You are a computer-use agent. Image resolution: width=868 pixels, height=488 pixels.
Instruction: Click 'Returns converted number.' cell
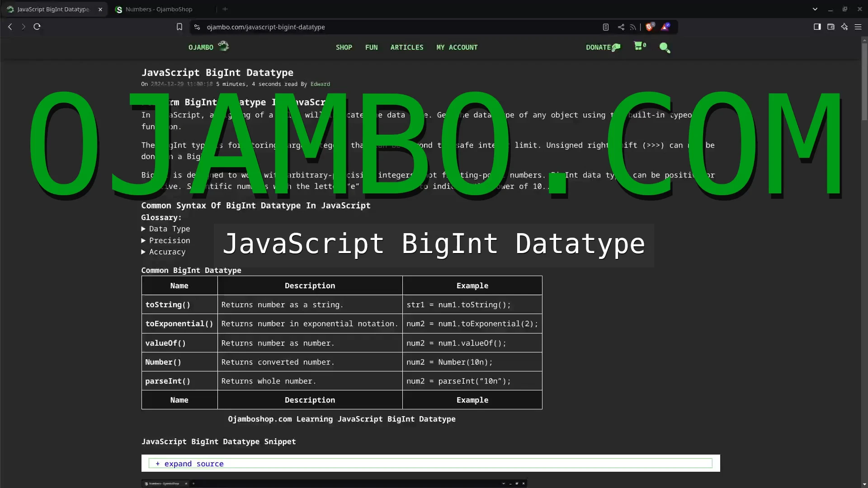(310, 362)
